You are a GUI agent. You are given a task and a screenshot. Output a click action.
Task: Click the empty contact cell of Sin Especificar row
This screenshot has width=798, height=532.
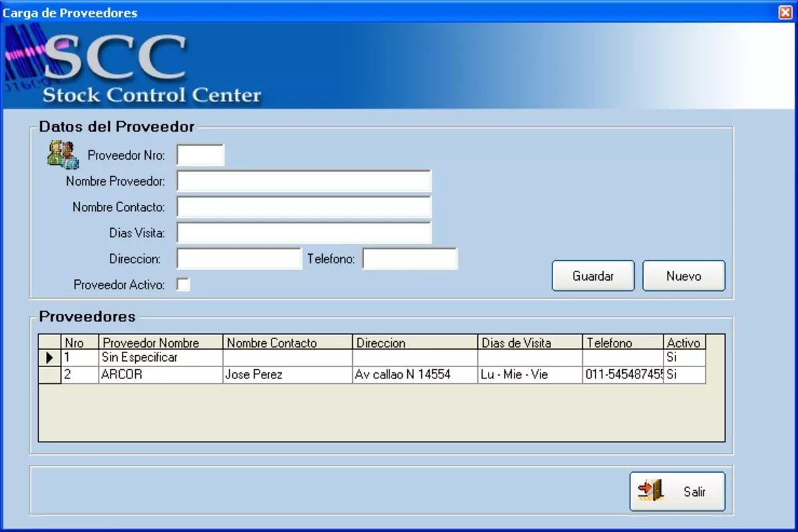click(x=288, y=358)
